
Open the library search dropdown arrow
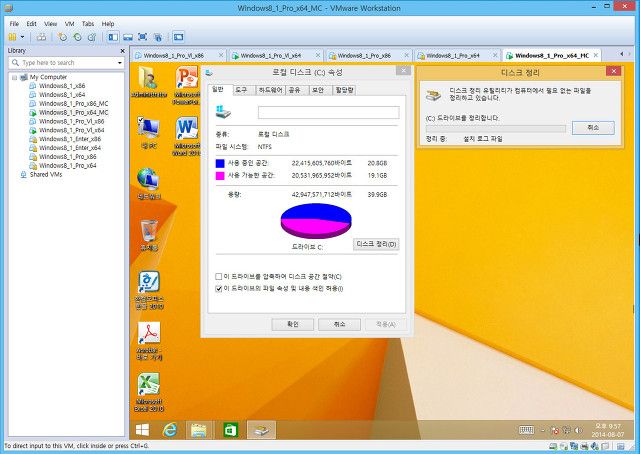tap(120, 63)
